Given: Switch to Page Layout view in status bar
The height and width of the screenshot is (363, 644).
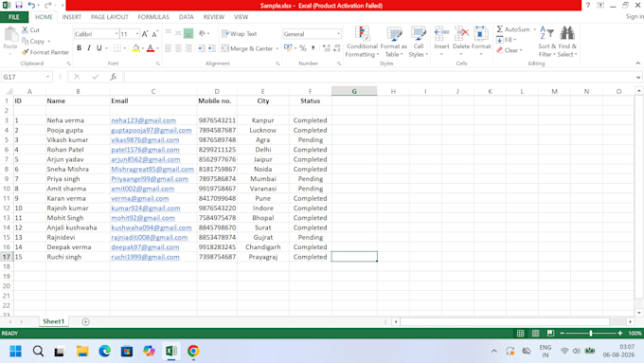Looking at the screenshot, I should pyautogui.click(x=536, y=334).
